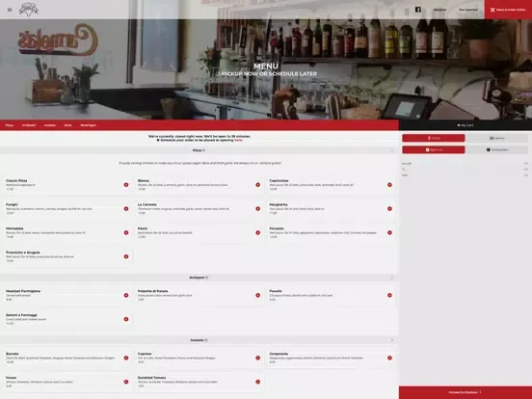
Task: Add Classic Pizza with its plus icon
Action: tap(126, 185)
